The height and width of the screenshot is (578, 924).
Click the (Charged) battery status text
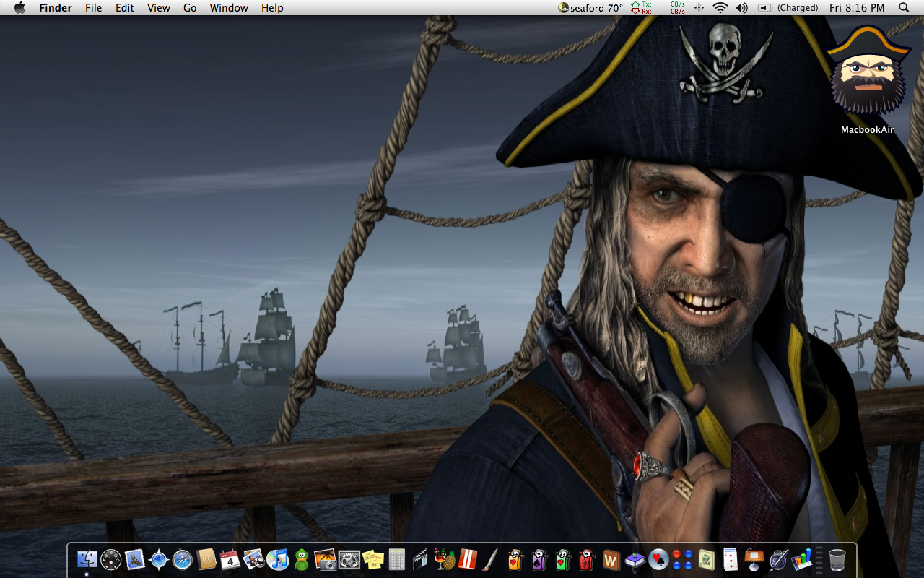798,8
